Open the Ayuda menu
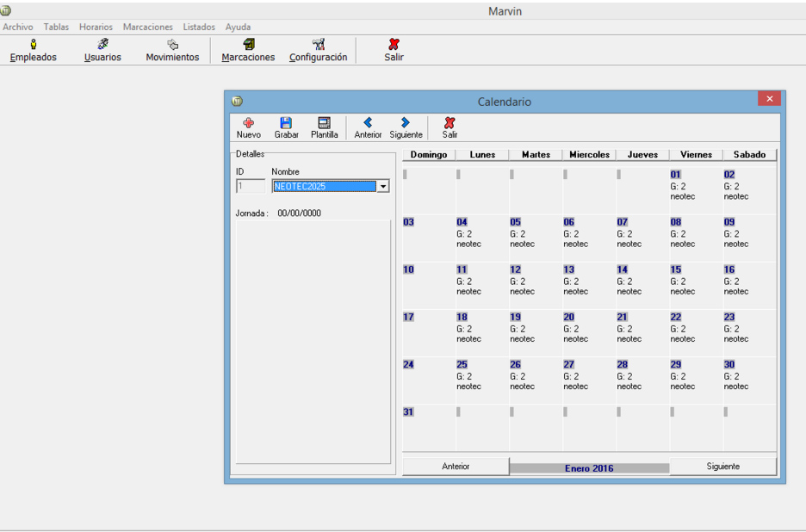Viewport: 806px width, 532px height. coord(238,27)
